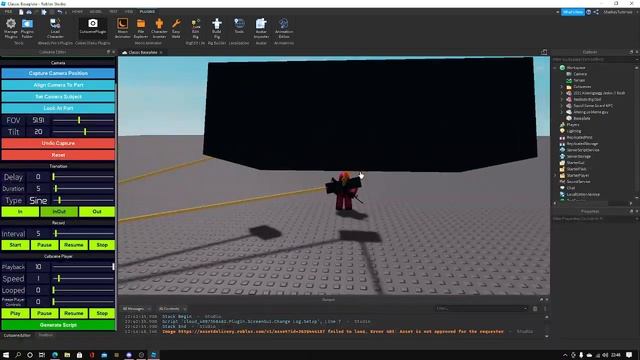Screen dimensions: 640x360
Task: Click Pause in Cutscene Player section
Action: [44, 313]
